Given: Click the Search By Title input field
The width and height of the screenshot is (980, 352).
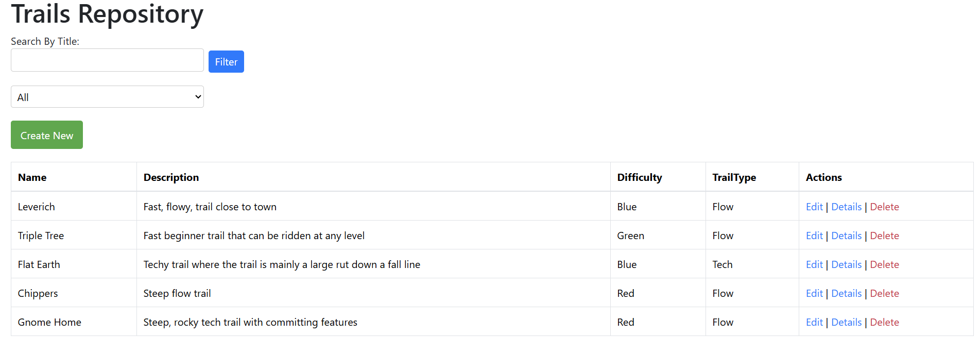Looking at the screenshot, I should coord(107,60).
